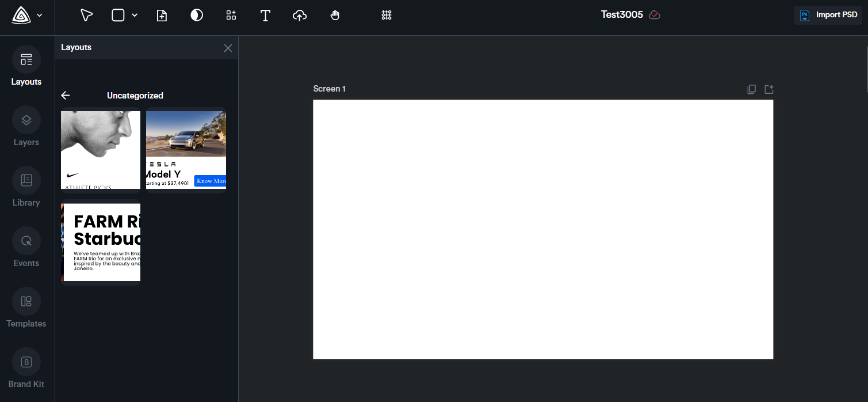Open the Brand Kit panel
Image resolution: width=868 pixels, height=402 pixels.
pyautogui.click(x=26, y=368)
